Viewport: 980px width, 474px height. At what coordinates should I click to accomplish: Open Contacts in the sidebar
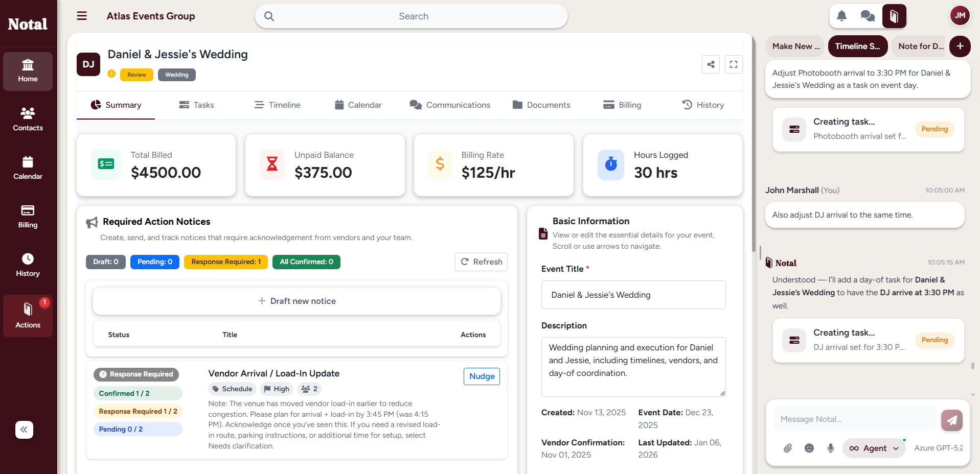[28, 119]
